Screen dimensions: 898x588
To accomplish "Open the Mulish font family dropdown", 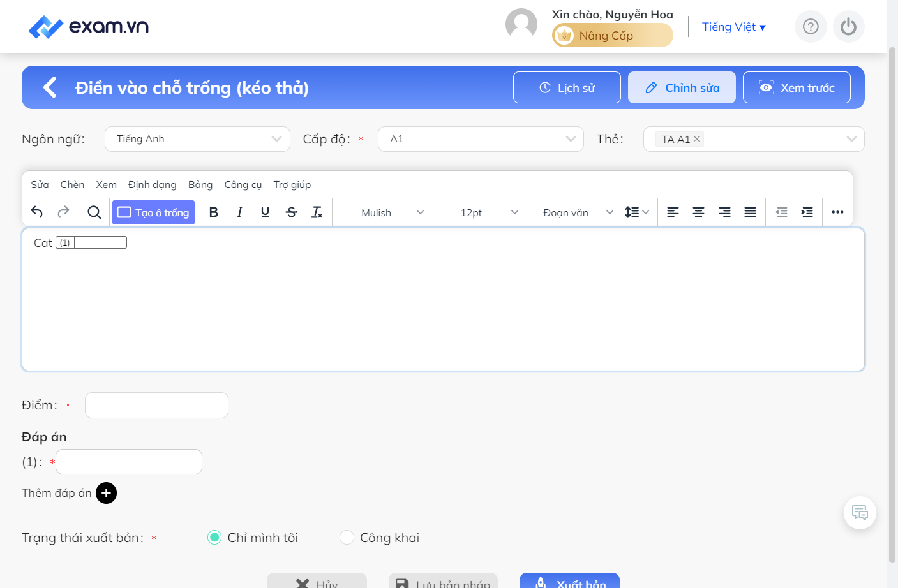I will coord(391,212).
